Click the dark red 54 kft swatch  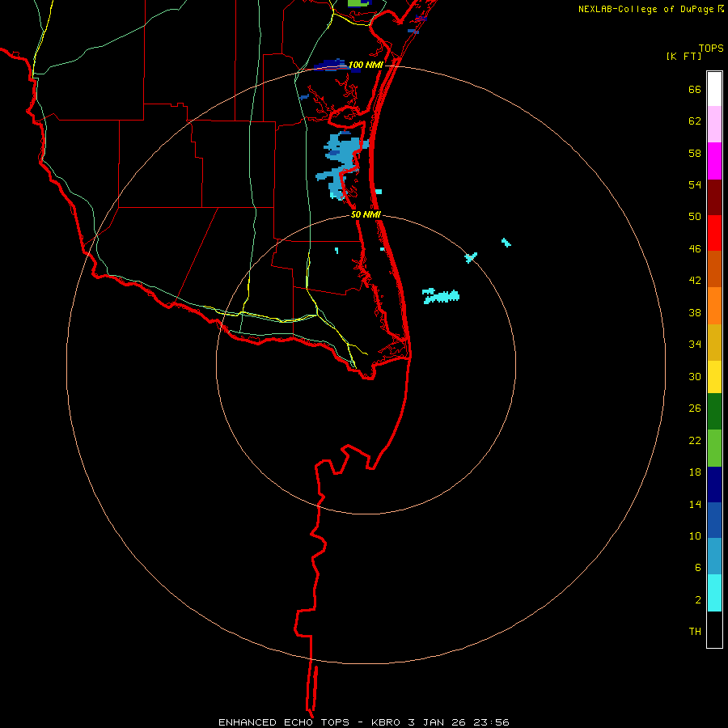(x=714, y=197)
